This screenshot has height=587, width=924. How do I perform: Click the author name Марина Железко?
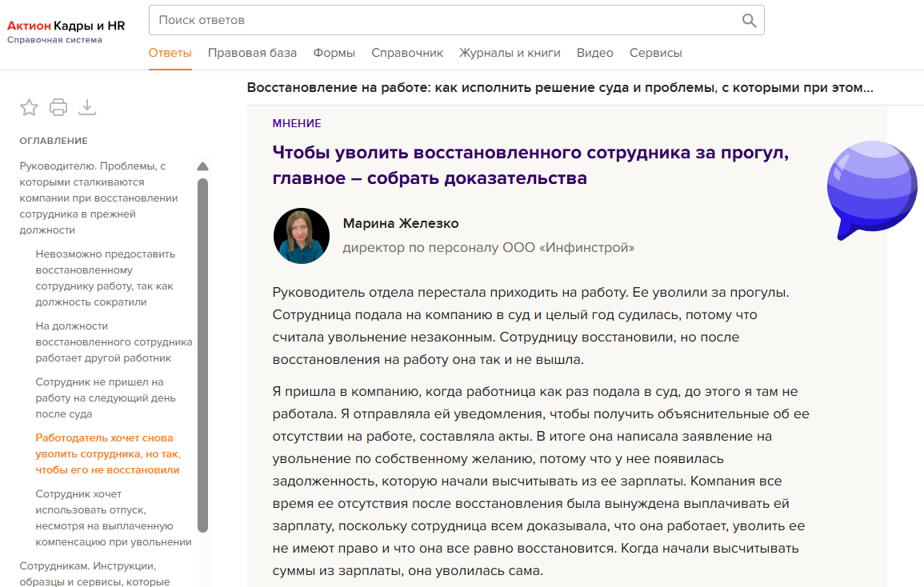tap(401, 223)
